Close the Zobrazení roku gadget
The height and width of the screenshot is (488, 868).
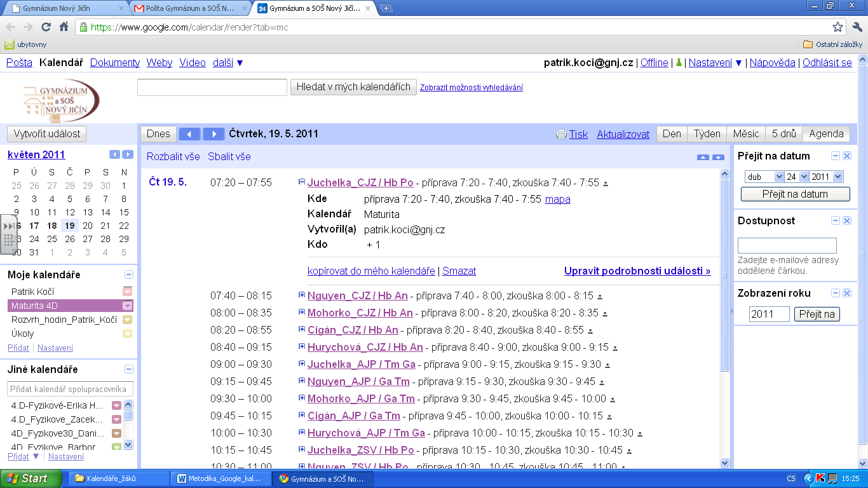click(847, 293)
